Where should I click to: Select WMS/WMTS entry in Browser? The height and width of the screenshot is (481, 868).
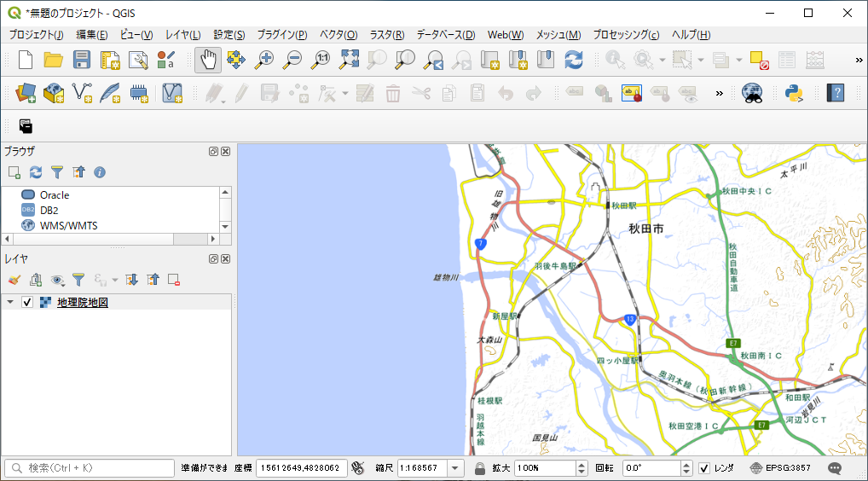tap(69, 226)
